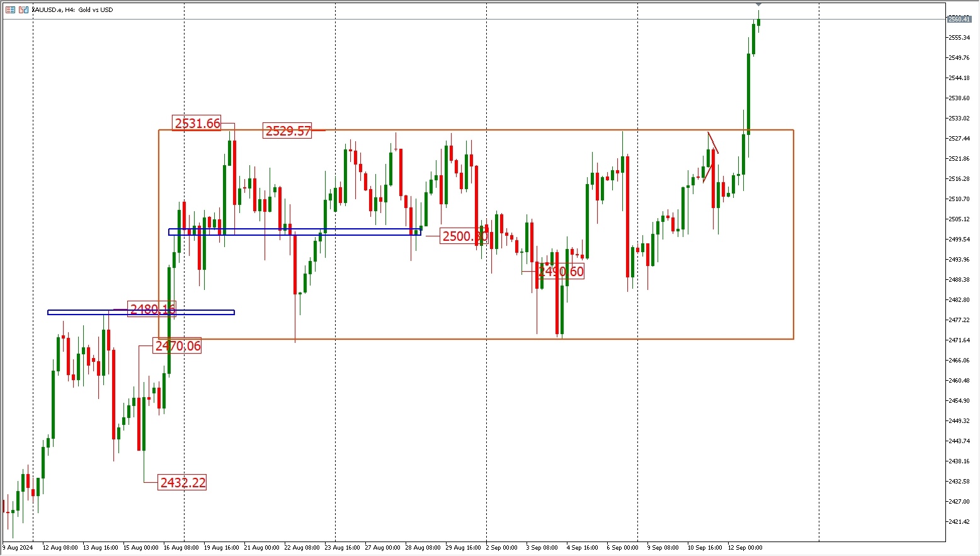The image size is (980, 556).
Task: Select the 2531.66 price label
Action: (x=198, y=124)
